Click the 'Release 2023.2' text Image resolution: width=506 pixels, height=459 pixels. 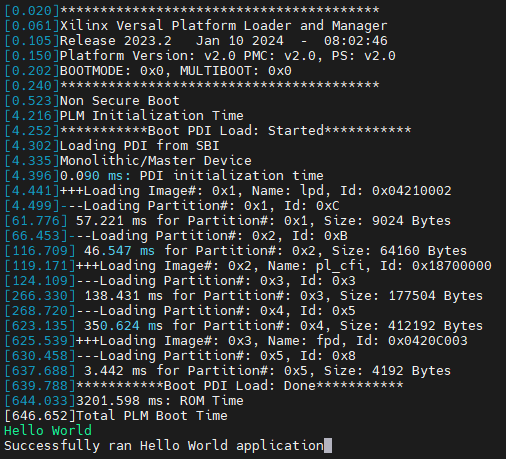point(115,41)
